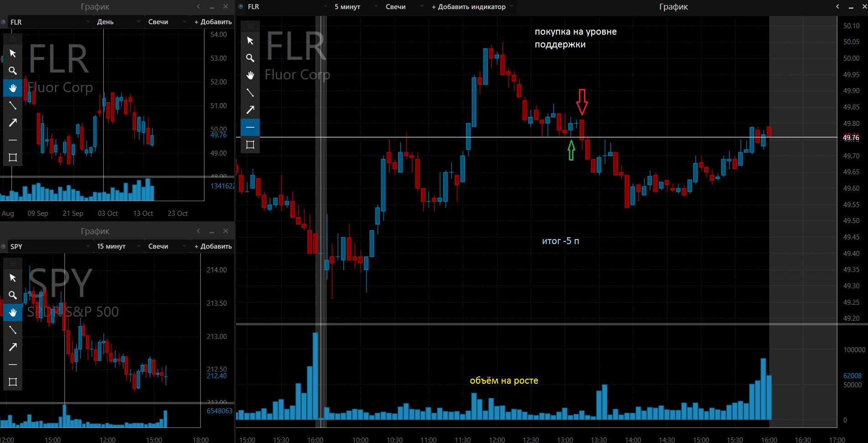Select the arrow drawing tool in main FLR chart

pyautogui.click(x=250, y=110)
